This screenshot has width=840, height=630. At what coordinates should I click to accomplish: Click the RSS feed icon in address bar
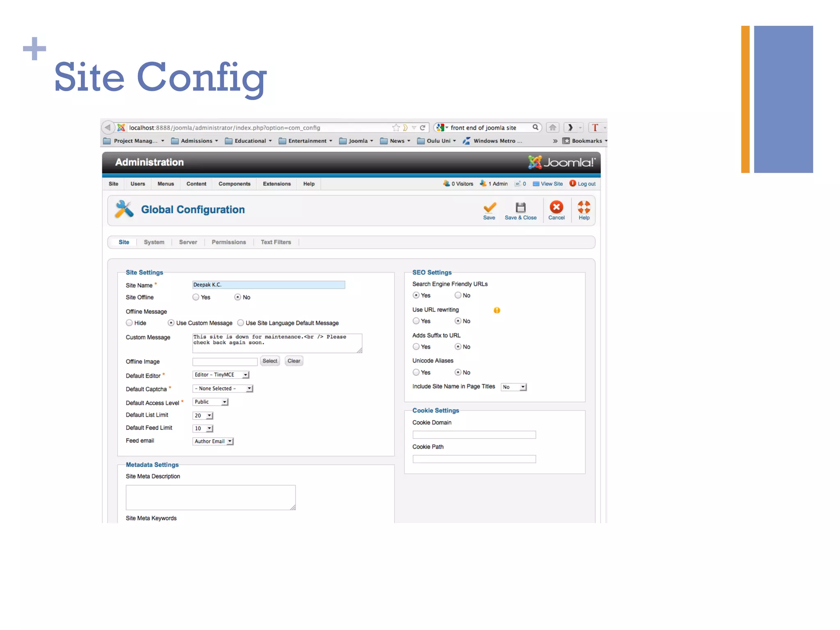point(405,128)
